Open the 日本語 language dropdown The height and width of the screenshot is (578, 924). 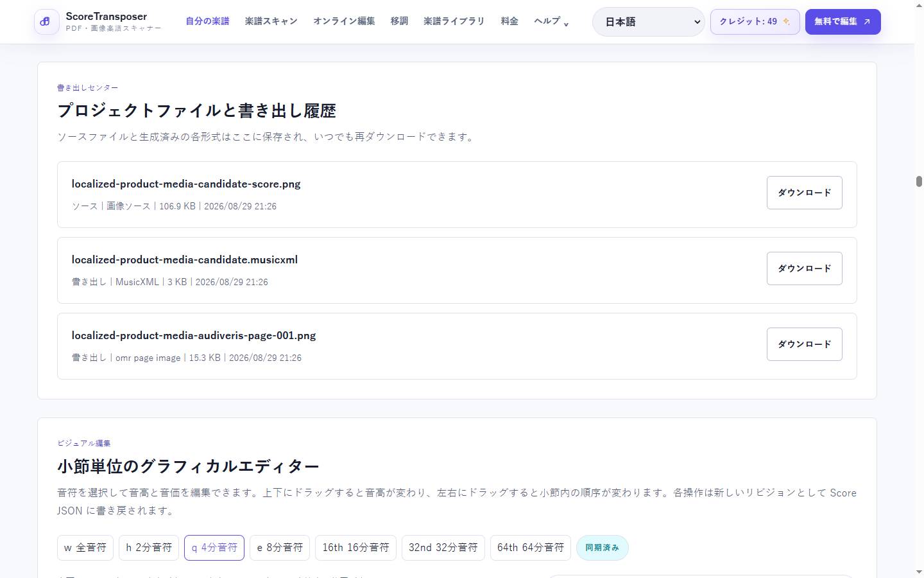pyautogui.click(x=648, y=22)
